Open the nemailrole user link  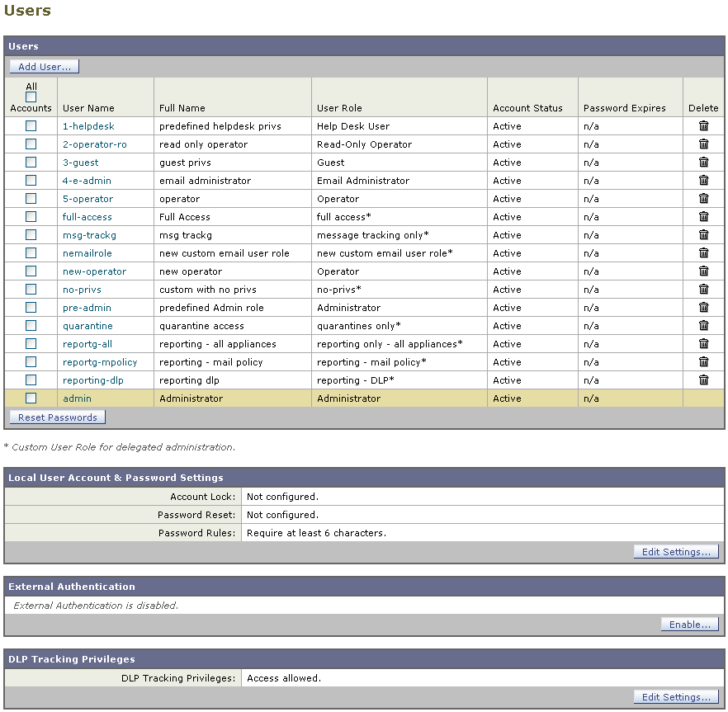point(87,253)
